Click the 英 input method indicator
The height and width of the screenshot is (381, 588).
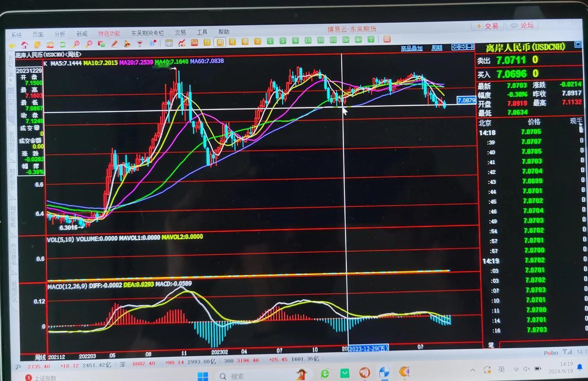pos(502,369)
